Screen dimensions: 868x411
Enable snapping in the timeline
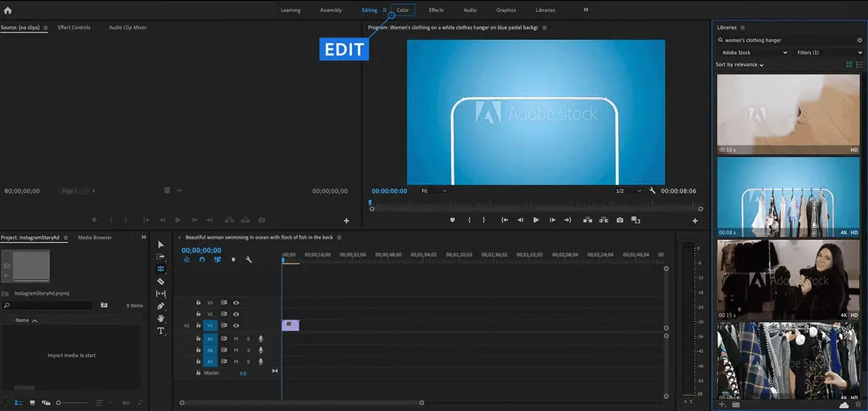(201, 259)
